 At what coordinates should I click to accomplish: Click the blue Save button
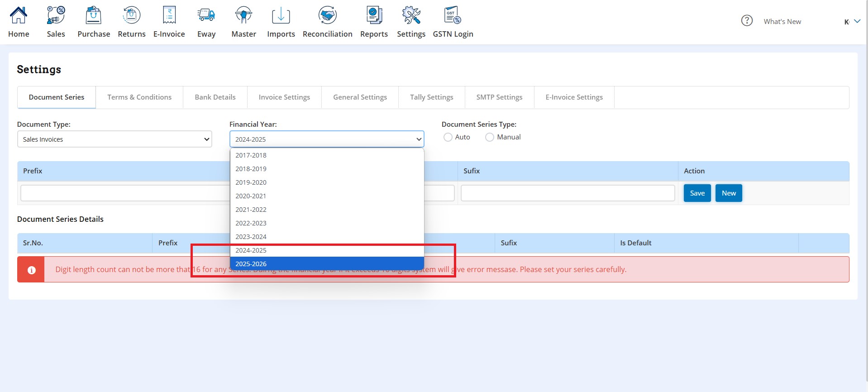(697, 193)
